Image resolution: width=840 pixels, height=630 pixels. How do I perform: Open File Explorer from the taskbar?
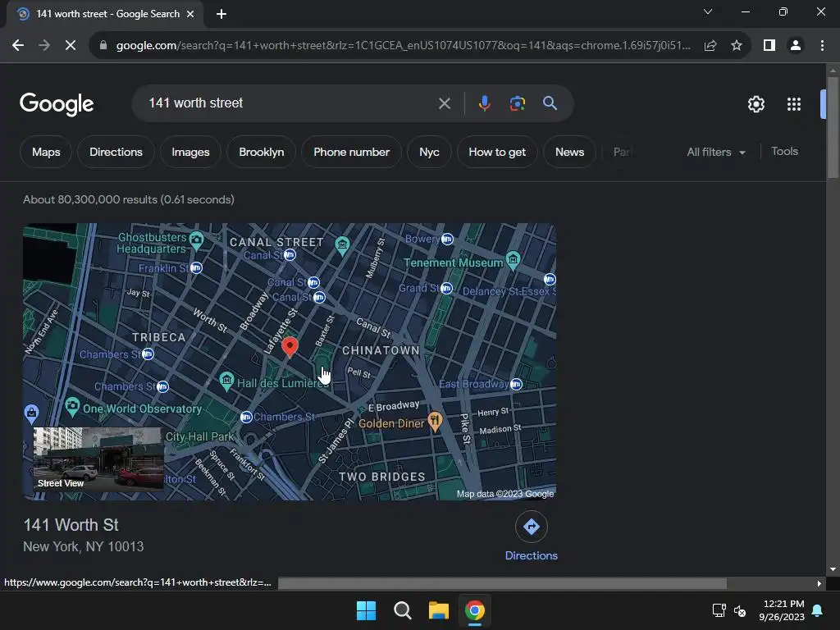(x=438, y=610)
